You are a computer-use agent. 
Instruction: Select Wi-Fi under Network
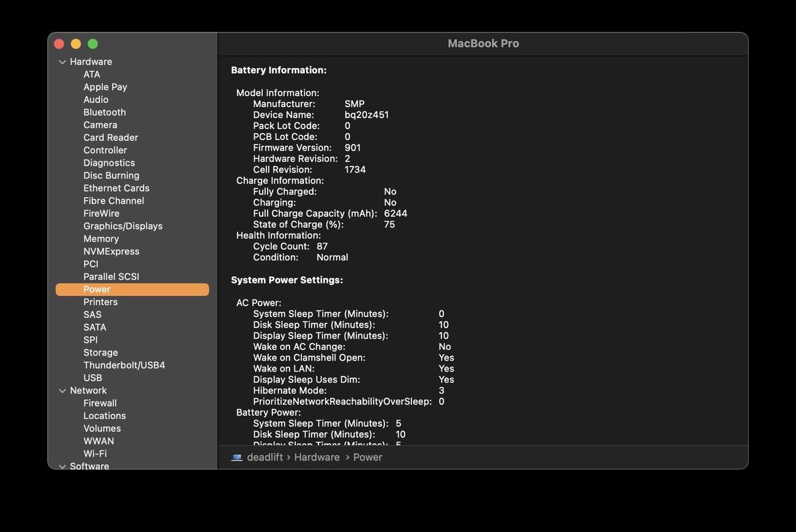[x=95, y=454]
